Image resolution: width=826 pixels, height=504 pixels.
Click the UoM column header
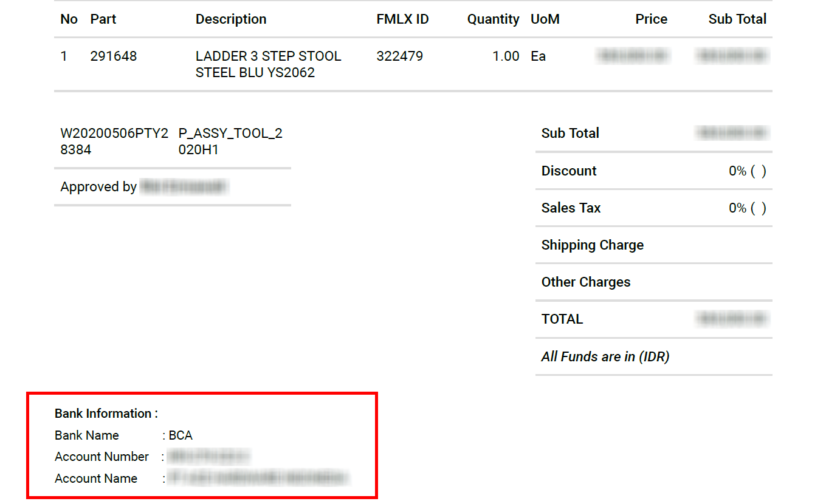coord(545,19)
